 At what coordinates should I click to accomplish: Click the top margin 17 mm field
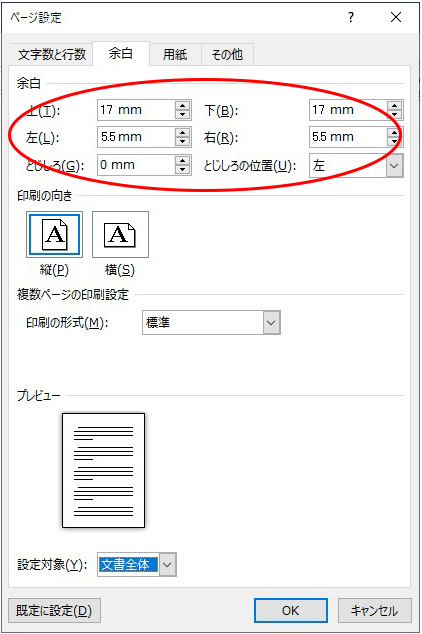(x=136, y=110)
